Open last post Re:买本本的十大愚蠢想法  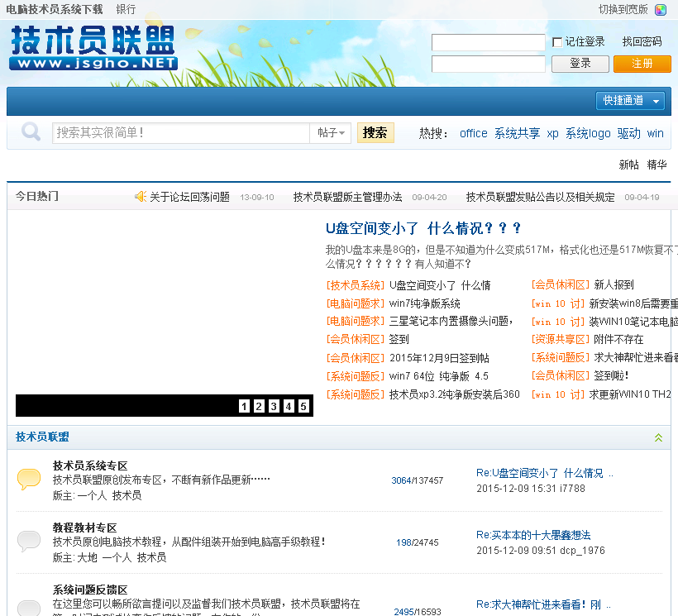(533, 535)
